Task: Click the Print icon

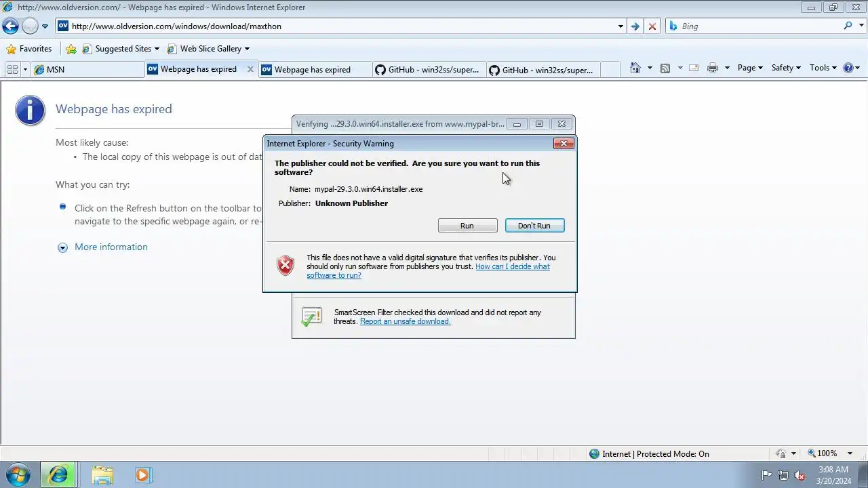Action: 713,68
